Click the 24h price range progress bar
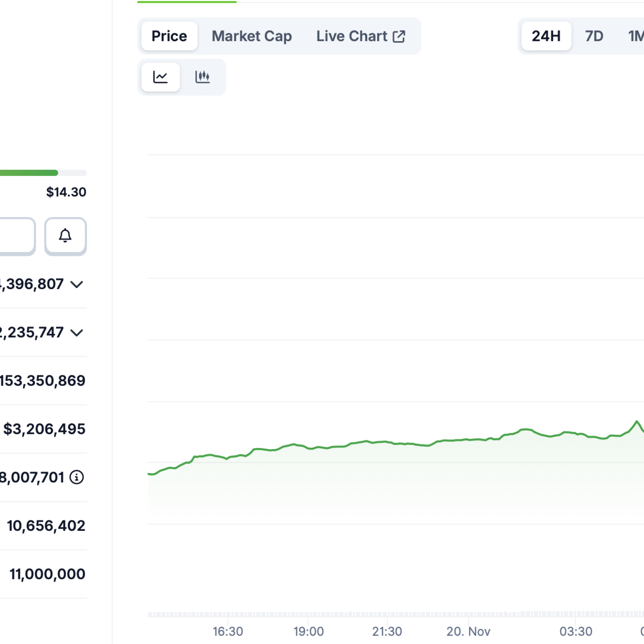The image size is (644, 644). [43, 173]
